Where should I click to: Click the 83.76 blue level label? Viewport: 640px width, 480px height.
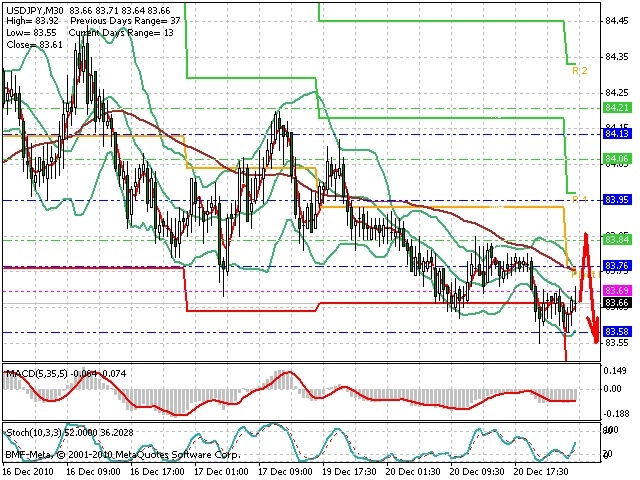[x=617, y=265]
